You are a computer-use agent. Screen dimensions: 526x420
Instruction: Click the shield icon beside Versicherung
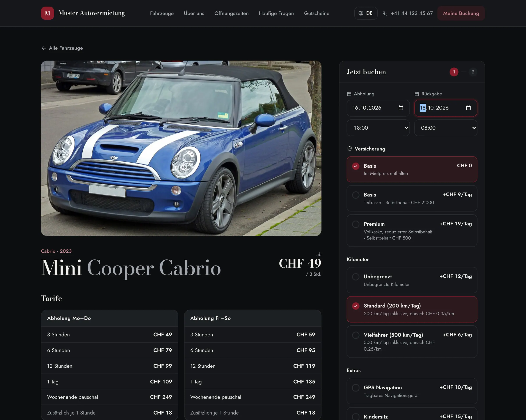coord(349,149)
